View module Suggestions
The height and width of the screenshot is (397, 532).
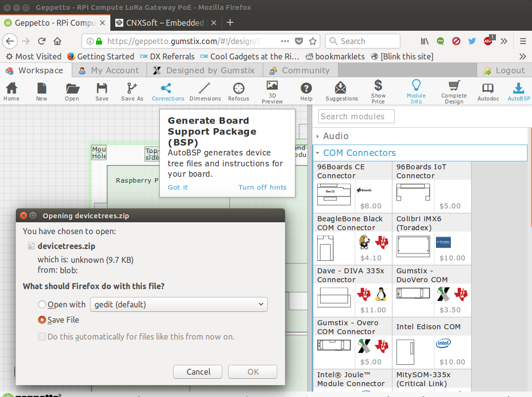341,92
